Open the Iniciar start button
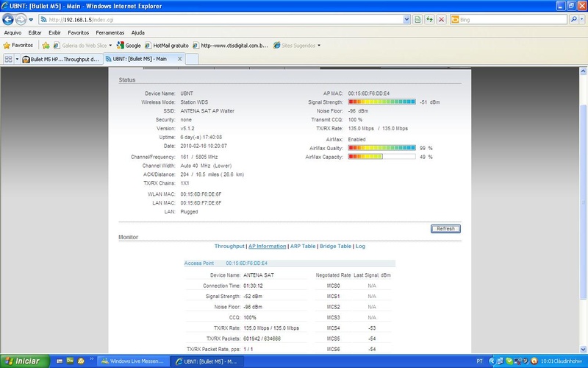Image resolution: width=588 pixels, height=368 pixels. pos(25,361)
